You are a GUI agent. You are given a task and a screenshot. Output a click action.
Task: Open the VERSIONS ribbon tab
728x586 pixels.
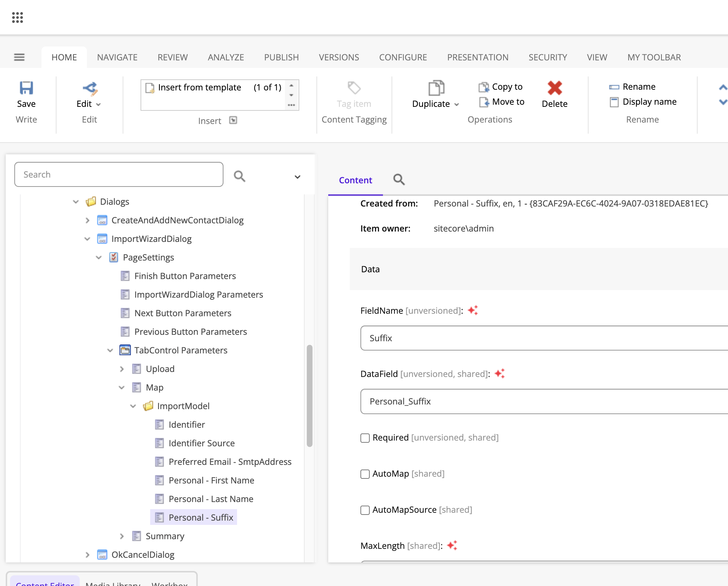tap(339, 57)
